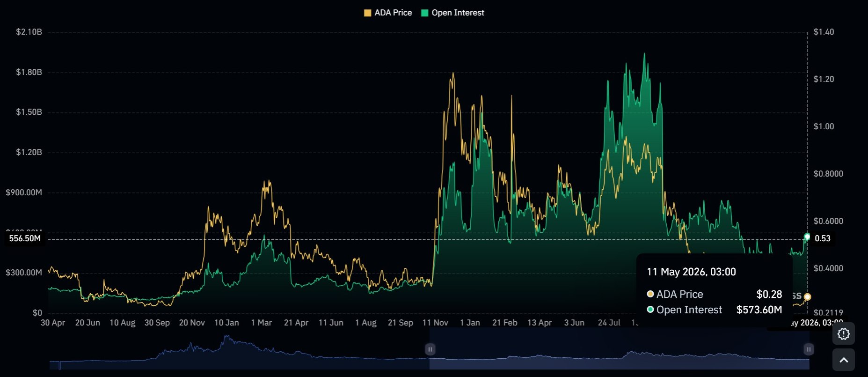Viewport: 868px width, 377px height.
Task: Click the 30 Sep date label
Action: (157, 323)
